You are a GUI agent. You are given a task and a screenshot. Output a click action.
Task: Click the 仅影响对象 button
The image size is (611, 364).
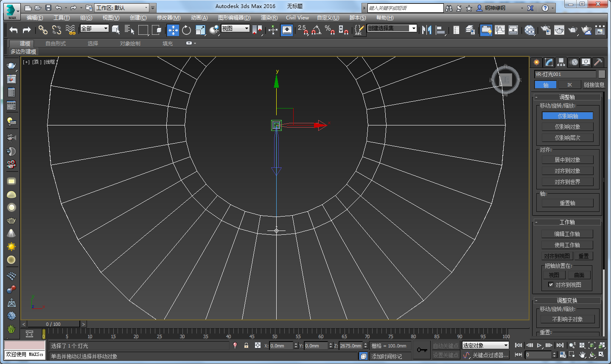click(x=567, y=127)
